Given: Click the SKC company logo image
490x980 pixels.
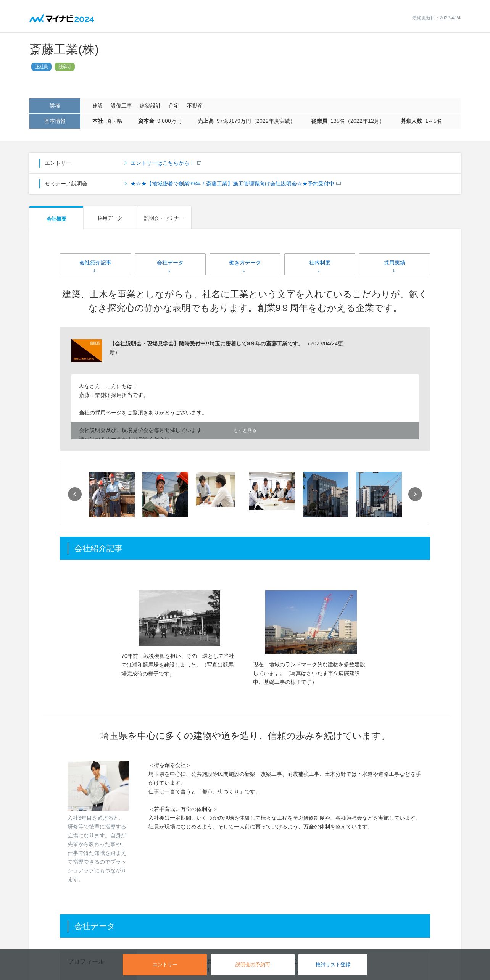Looking at the screenshot, I should [x=87, y=351].
